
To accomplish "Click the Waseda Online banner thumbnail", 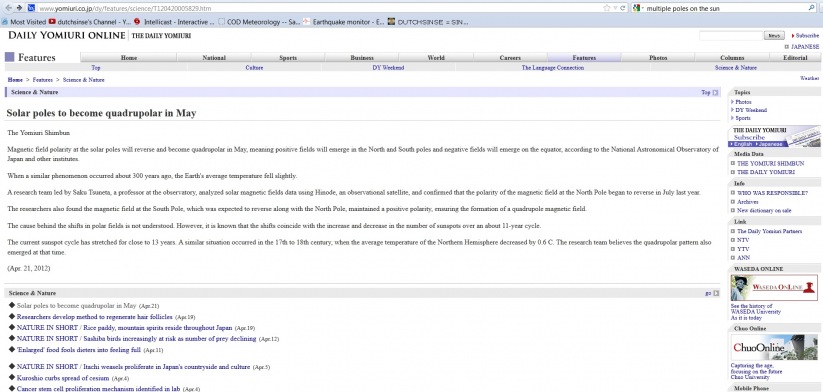I will pyautogui.click(x=774, y=288).
